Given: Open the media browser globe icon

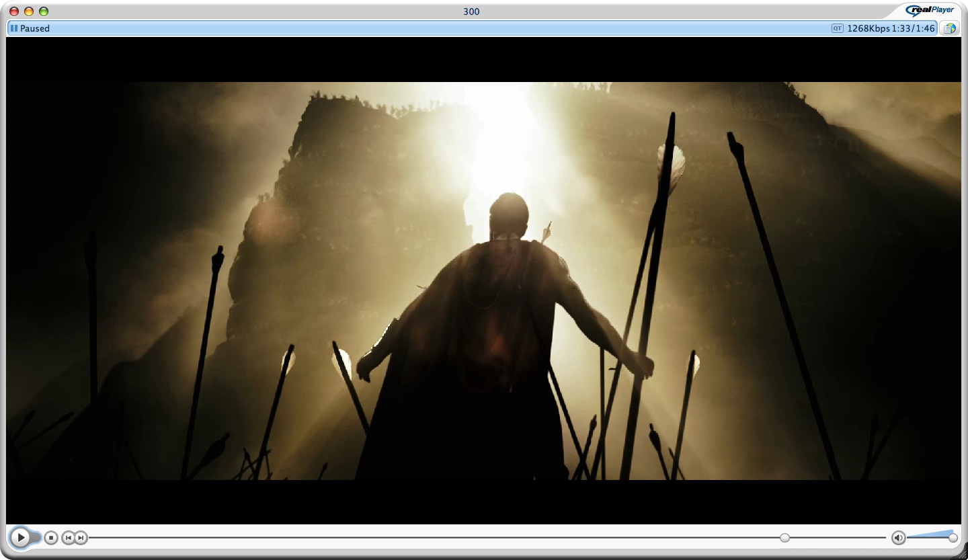Looking at the screenshot, I should (x=949, y=28).
